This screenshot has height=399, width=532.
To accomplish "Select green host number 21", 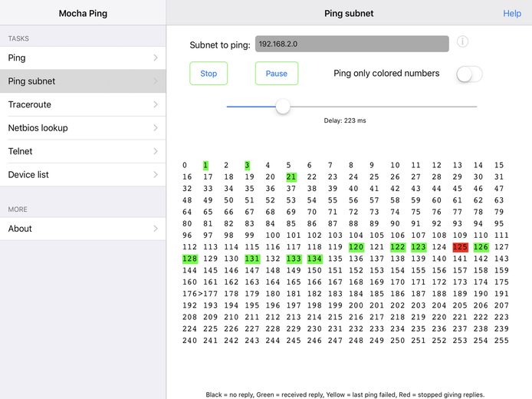I will pyautogui.click(x=291, y=177).
